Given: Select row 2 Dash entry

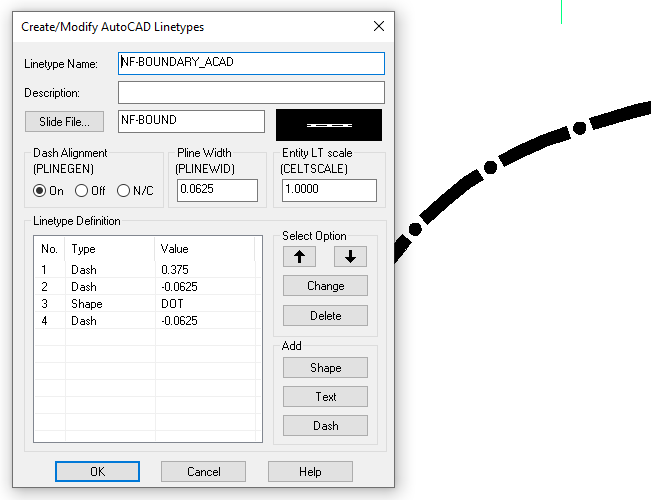Looking at the screenshot, I should pyautogui.click(x=148, y=287).
